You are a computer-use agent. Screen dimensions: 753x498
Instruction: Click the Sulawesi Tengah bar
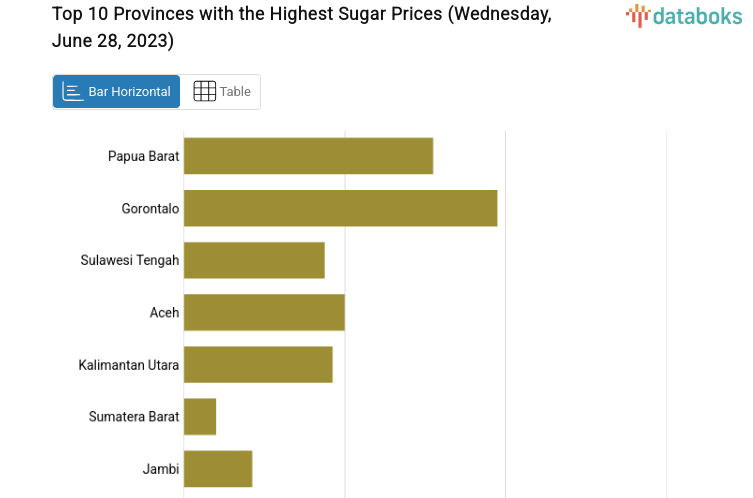(254, 260)
